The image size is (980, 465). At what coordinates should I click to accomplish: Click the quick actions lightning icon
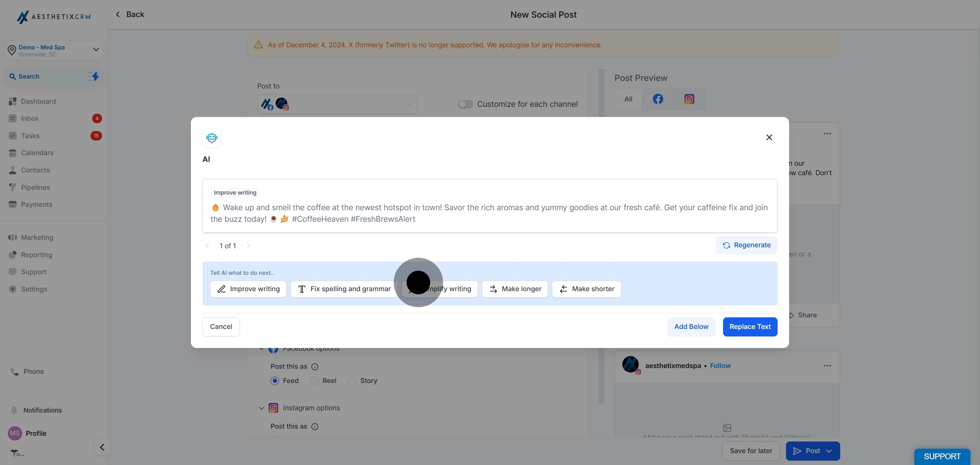point(94,77)
